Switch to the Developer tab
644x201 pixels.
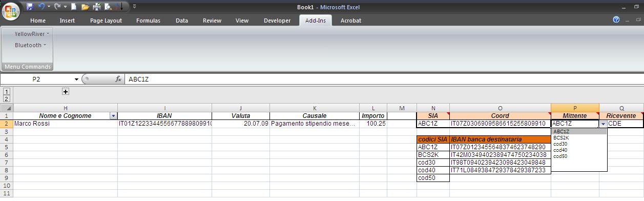(x=277, y=21)
